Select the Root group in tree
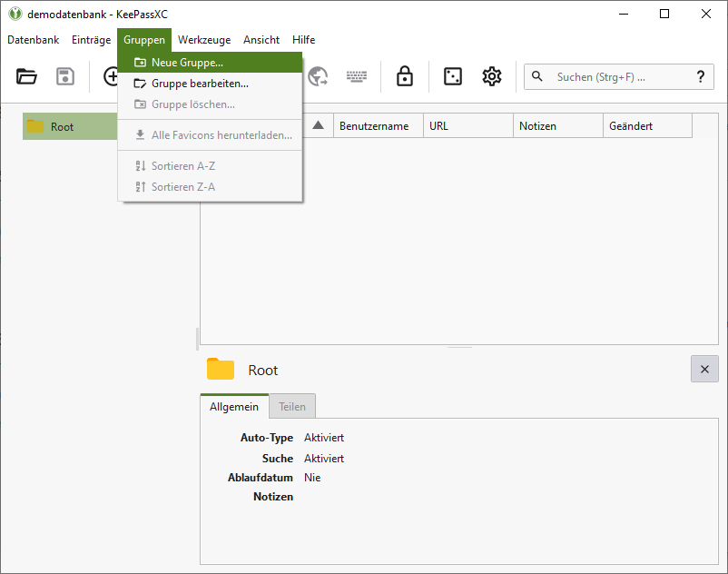Screen dimensions: 728x574 point(62,127)
